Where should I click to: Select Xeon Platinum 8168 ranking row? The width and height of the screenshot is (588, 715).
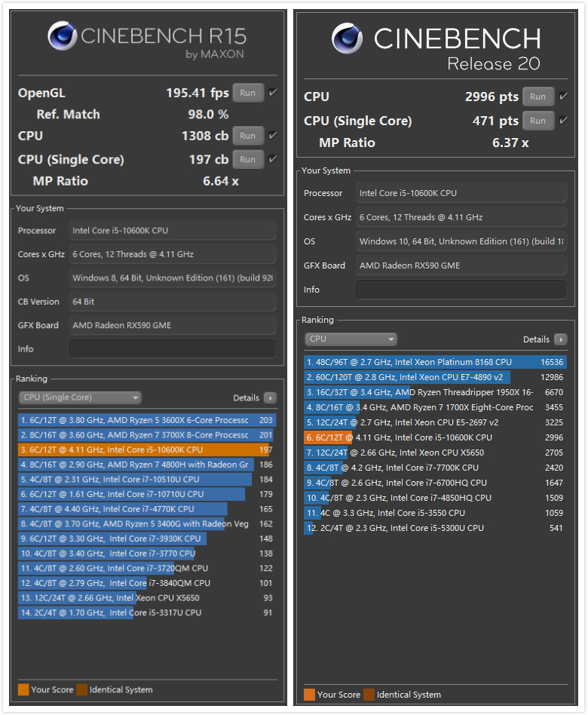click(x=435, y=363)
